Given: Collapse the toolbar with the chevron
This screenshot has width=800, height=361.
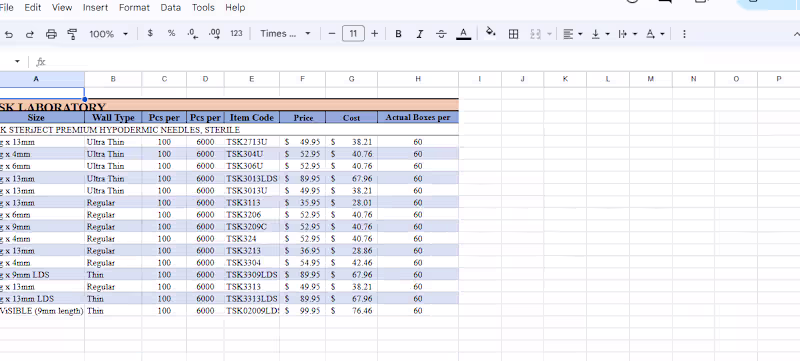Looking at the screenshot, I should [x=796, y=34].
